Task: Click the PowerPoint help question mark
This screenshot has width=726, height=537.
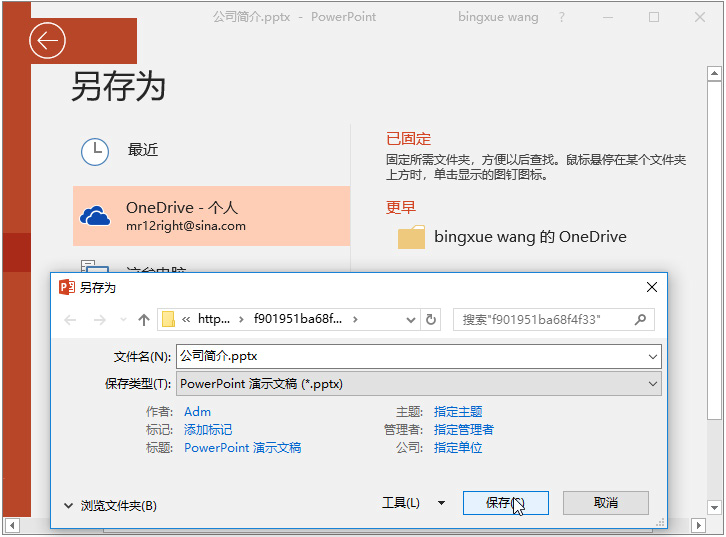Action: pyautogui.click(x=562, y=17)
